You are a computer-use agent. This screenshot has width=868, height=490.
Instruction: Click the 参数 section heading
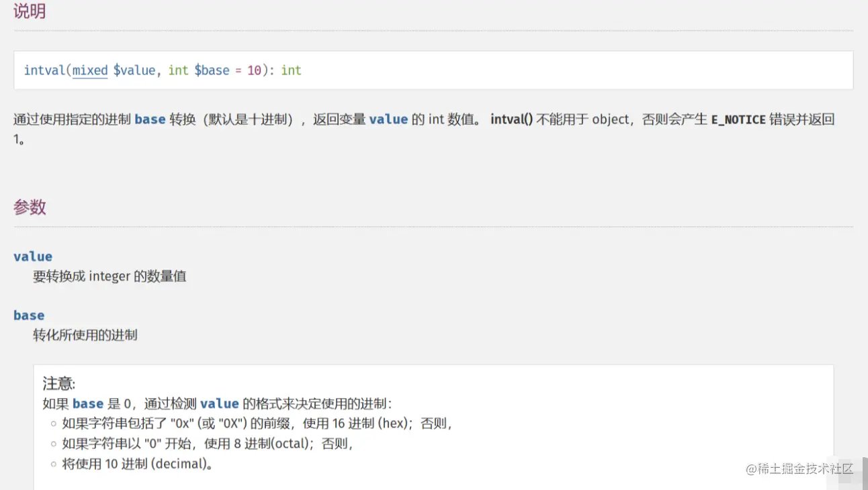pyautogui.click(x=30, y=207)
